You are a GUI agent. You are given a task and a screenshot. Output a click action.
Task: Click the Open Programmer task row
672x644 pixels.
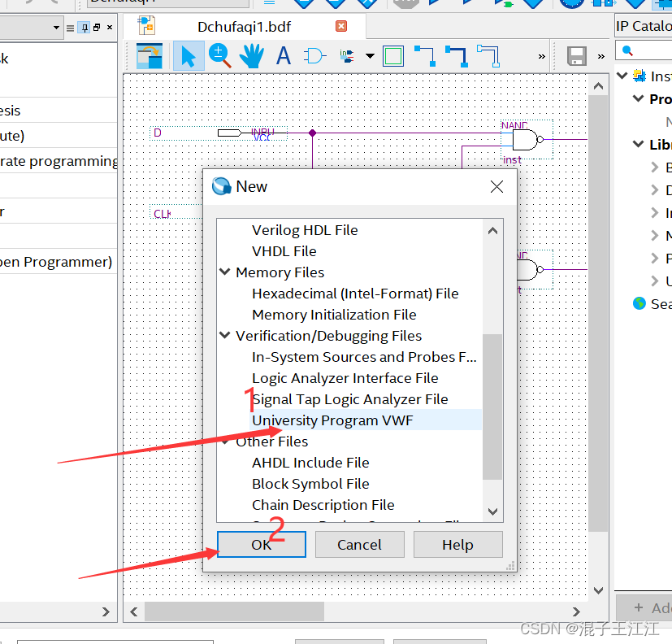[59, 262]
